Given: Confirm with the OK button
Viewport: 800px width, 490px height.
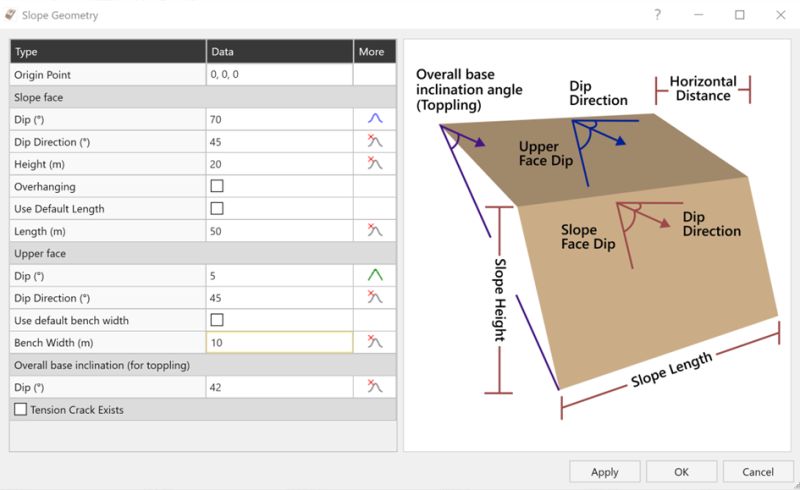Looking at the screenshot, I should [x=681, y=472].
